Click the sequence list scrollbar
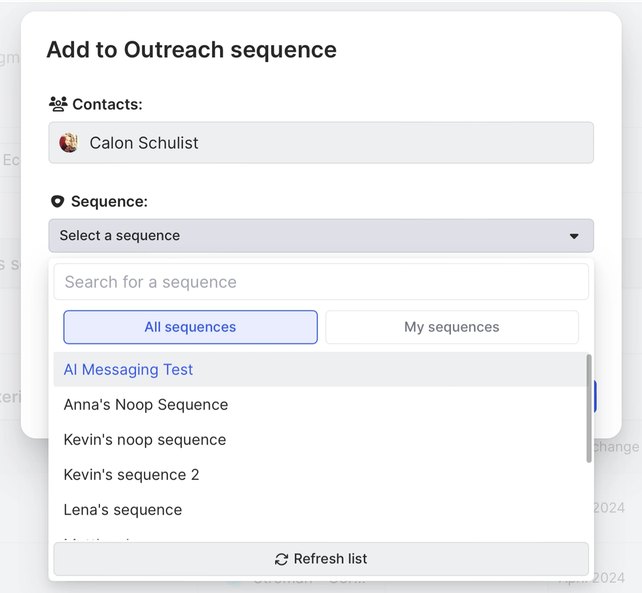Image resolution: width=642 pixels, height=593 pixels. 588,408
